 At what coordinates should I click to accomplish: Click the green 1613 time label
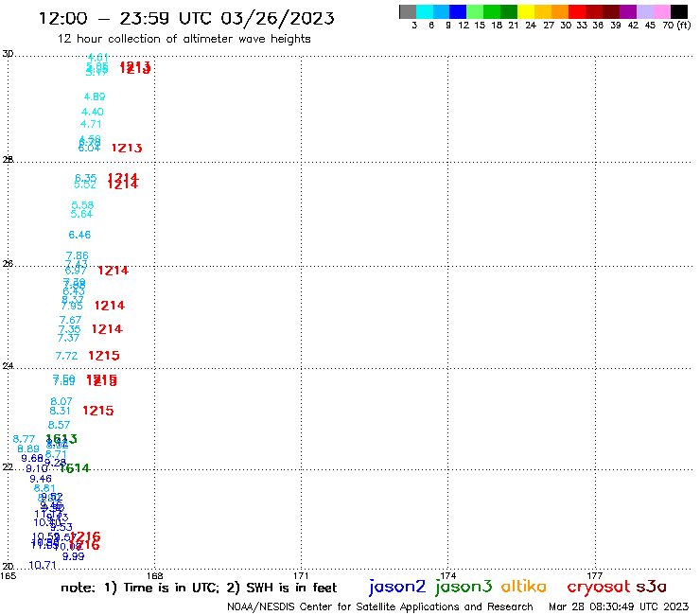click(61, 439)
